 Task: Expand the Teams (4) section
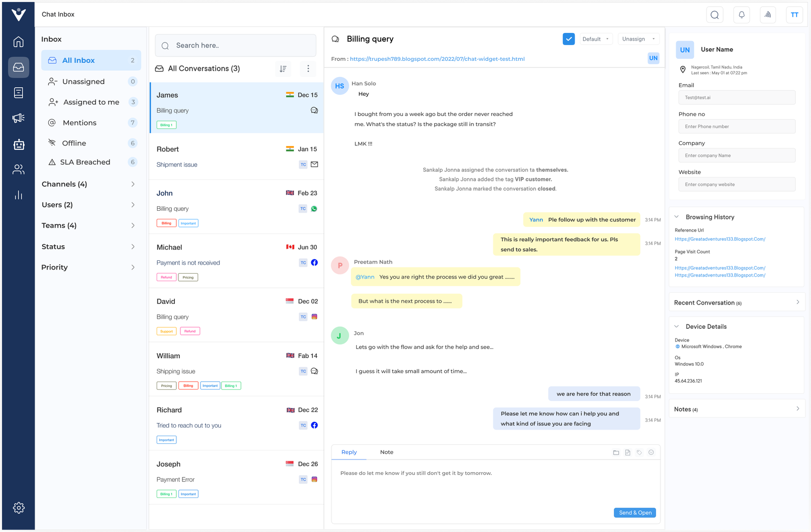tap(89, 225)
